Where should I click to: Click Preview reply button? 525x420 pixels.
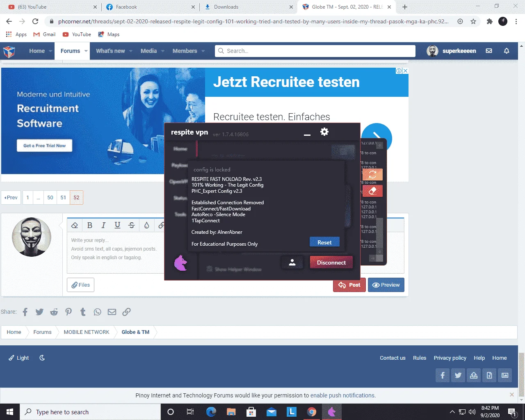(386, 285)
